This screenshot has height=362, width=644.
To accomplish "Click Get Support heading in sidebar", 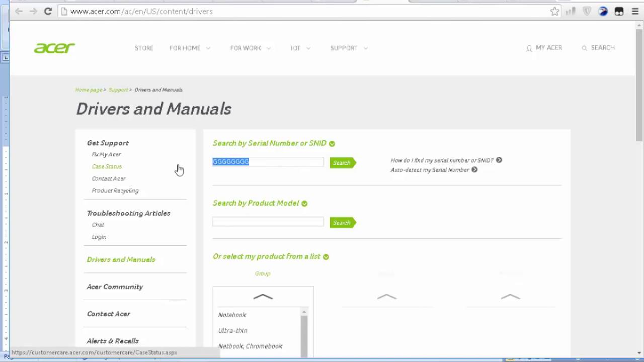I will pyautogui.click(x=108, y=143).
